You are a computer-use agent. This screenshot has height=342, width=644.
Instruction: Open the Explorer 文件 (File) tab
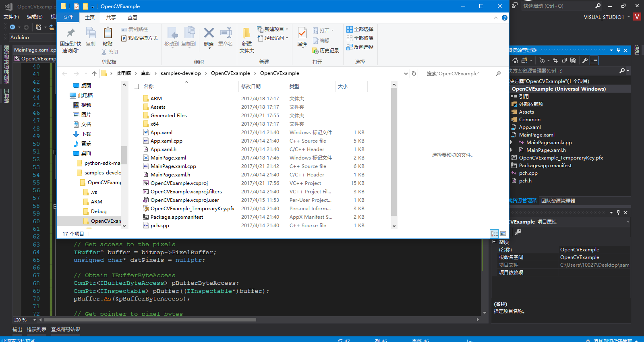[68, 17]
